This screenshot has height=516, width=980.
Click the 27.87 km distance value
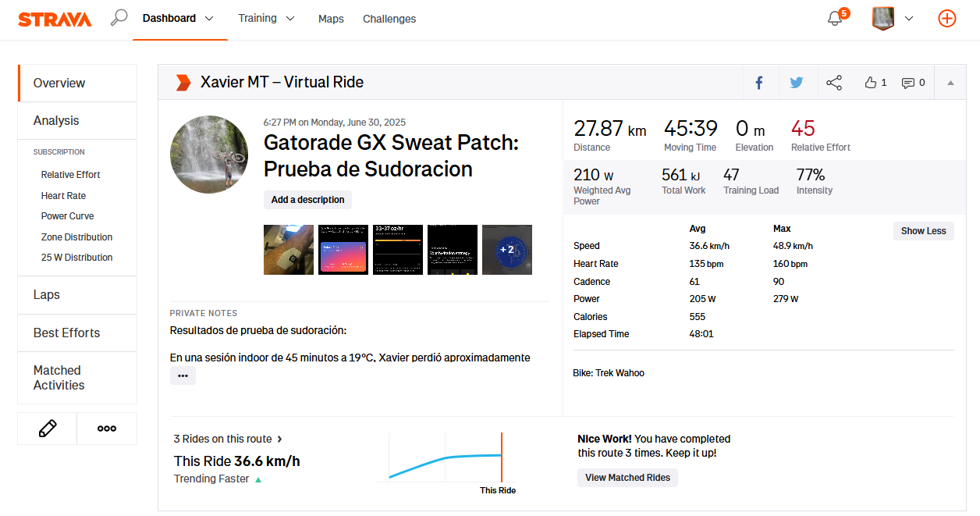pos(610,129)
